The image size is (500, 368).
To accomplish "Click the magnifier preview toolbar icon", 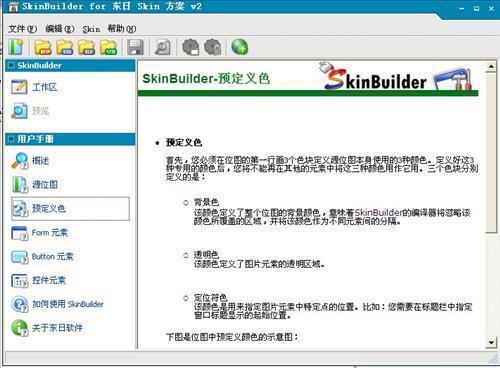I will [x=163, y=47].
